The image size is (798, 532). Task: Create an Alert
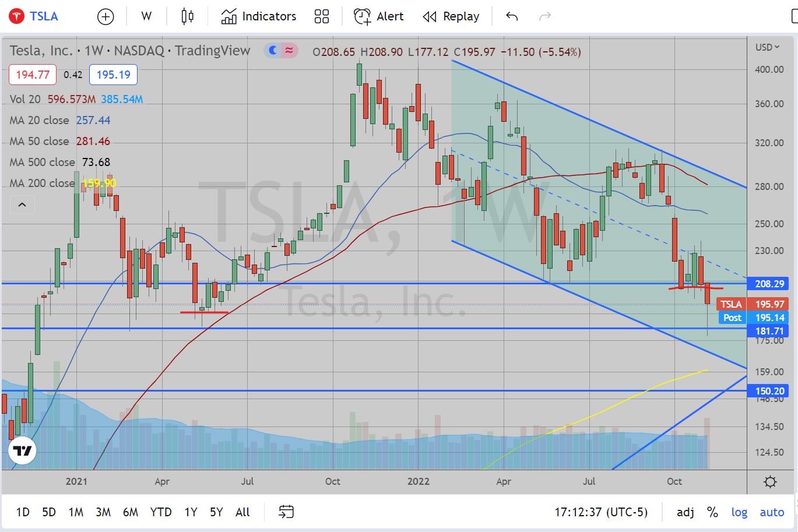tap(379, 16)
